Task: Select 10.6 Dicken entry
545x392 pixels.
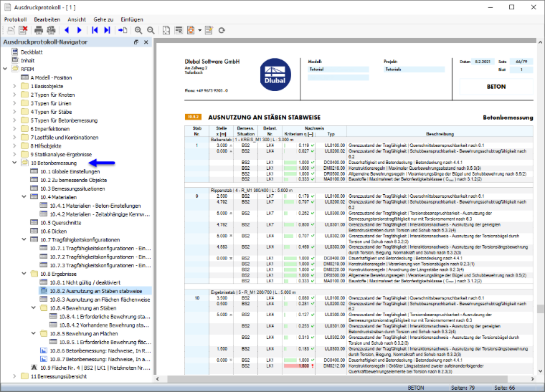Action: 53,231
